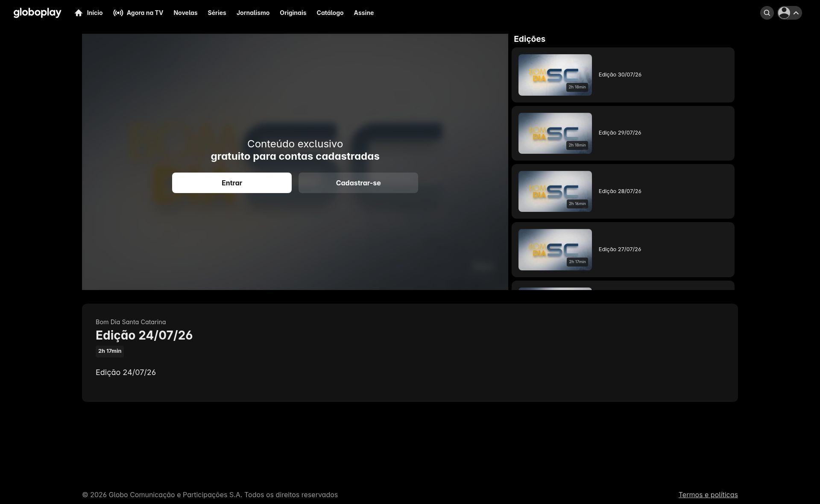Screen dimensions: 820x504
Task: Click the live broadcast icon for Agora na TV
Action: [118, 13]
